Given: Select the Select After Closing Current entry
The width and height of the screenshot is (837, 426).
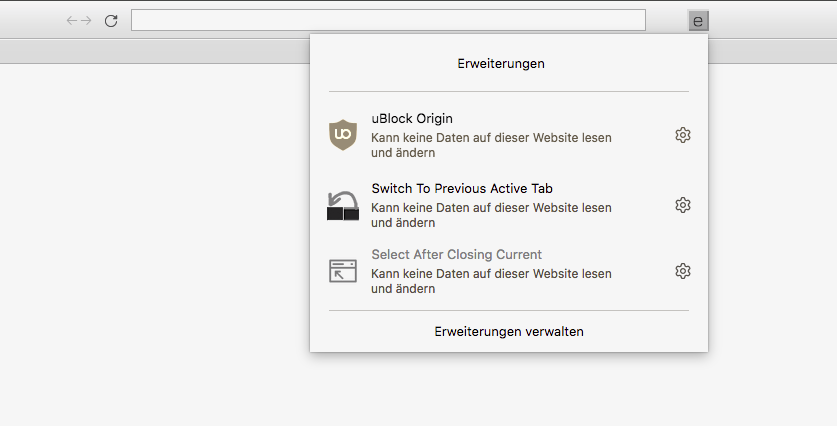Looking at the screenshot, I should point(509,271).
